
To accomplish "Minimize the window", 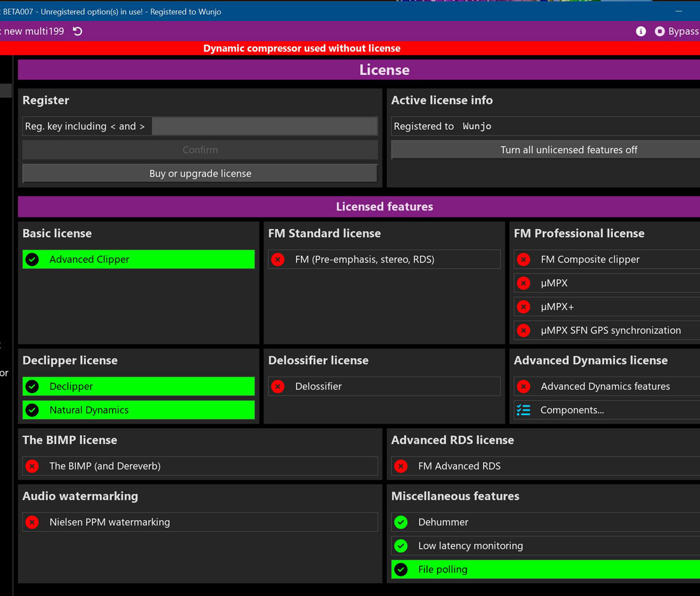I will tap(678, 11).
